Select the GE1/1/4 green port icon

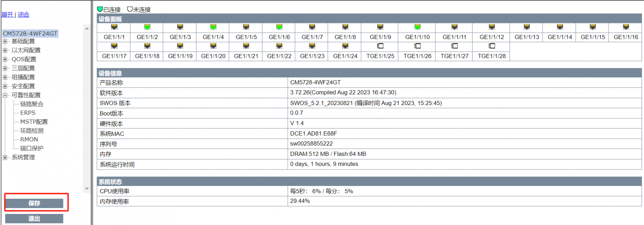[x=213, y=27]
